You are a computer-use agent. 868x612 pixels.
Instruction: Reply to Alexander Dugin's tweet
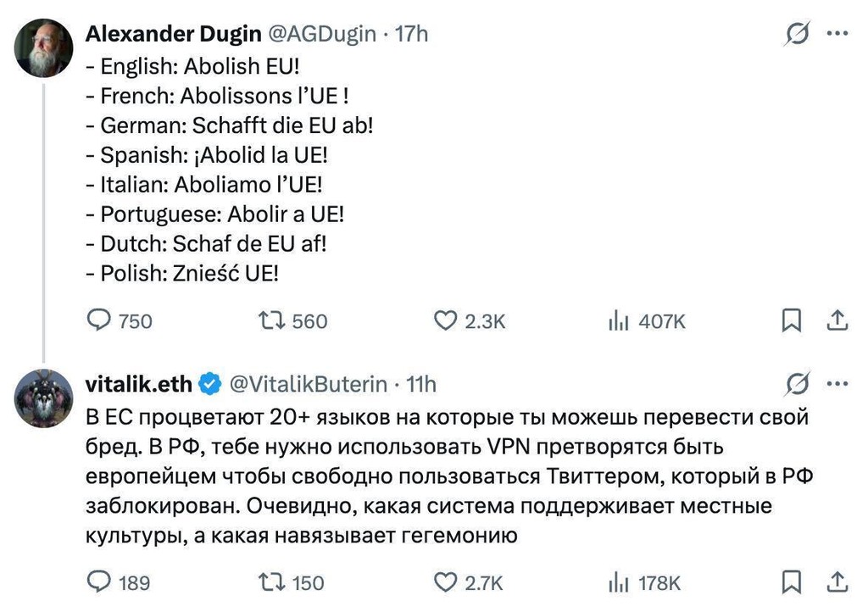100,320
